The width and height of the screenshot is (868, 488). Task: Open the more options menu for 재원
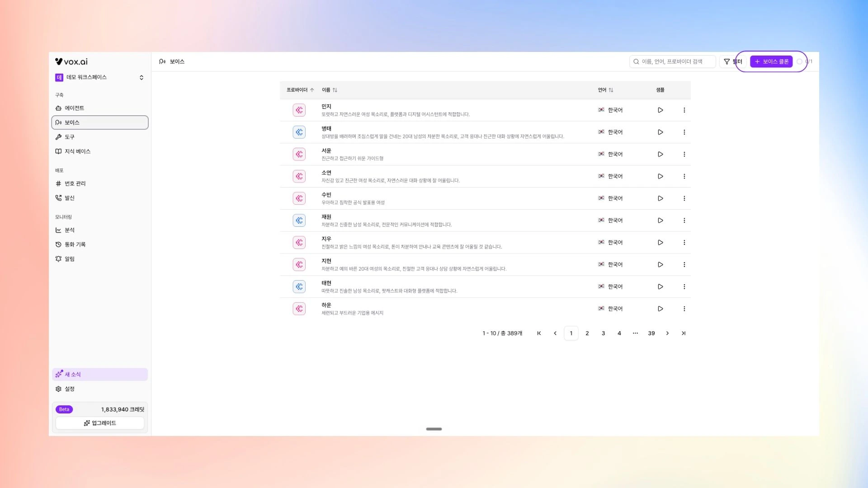(x=684, y=221)
